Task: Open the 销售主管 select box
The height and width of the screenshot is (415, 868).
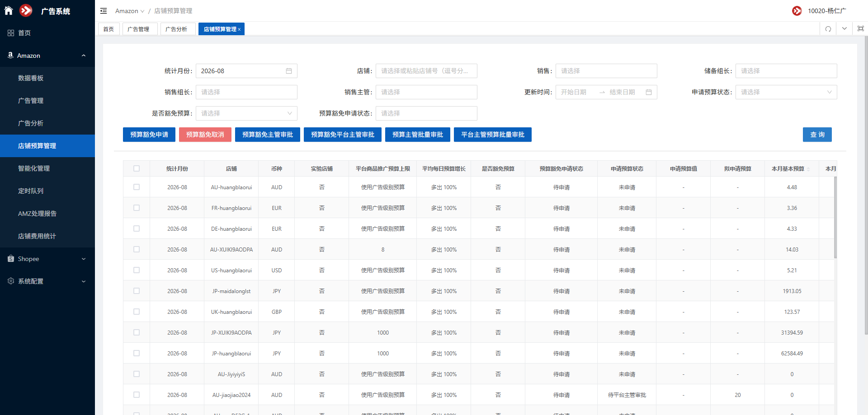Action: coord(426,92)
